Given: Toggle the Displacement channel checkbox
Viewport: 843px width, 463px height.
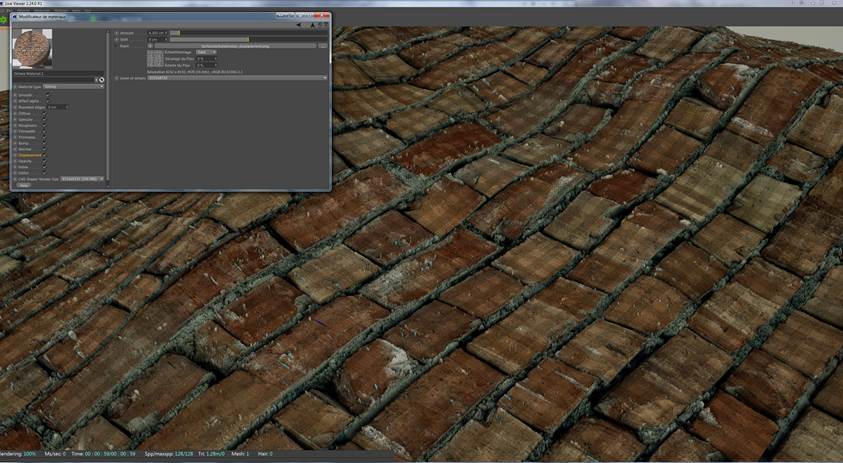Looking at the screenshot, I should pos(45,155).
